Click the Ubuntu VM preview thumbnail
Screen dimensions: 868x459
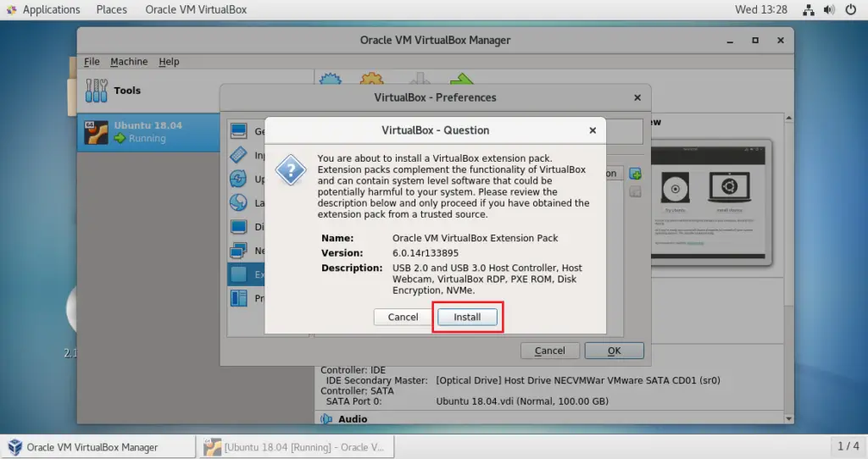[x=711, y=203]
